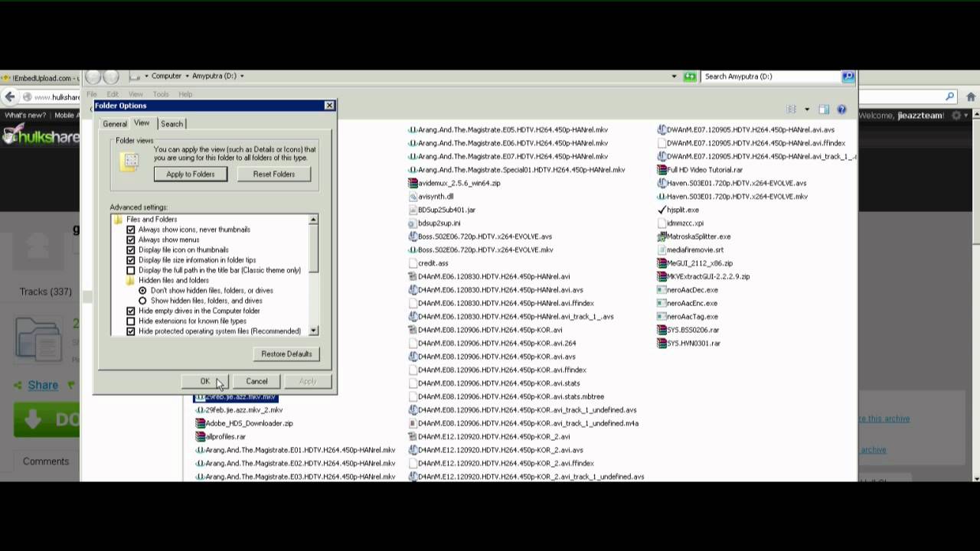
Task: Enable Display the full path in title bar
Action: [x=131, y=270]
